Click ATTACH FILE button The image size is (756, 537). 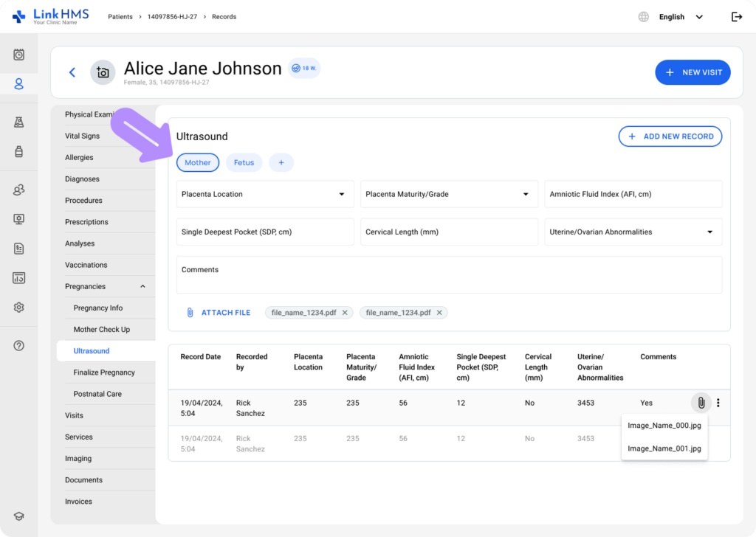click(x=219, y=313)
